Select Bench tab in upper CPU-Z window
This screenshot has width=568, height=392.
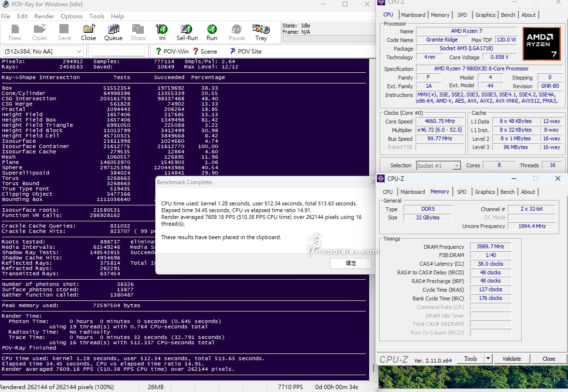(x=508, y=15)
